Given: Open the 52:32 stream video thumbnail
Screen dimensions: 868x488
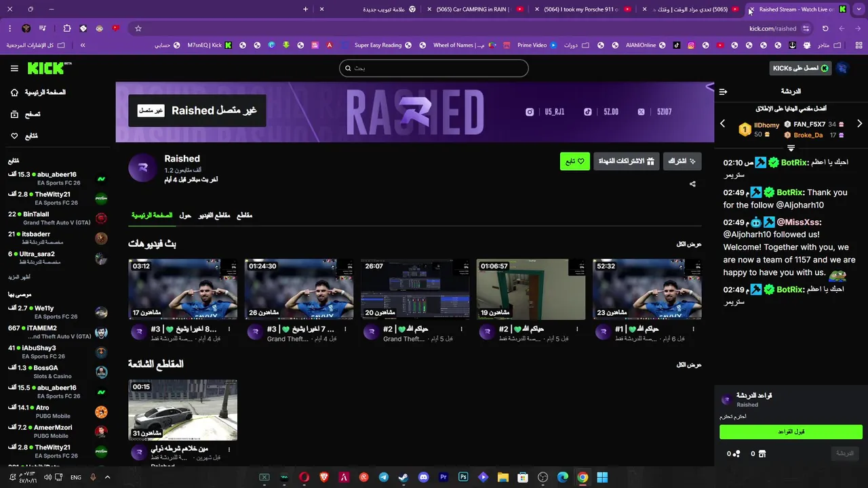Looking at the screenshot, I should tap(647, 289).
